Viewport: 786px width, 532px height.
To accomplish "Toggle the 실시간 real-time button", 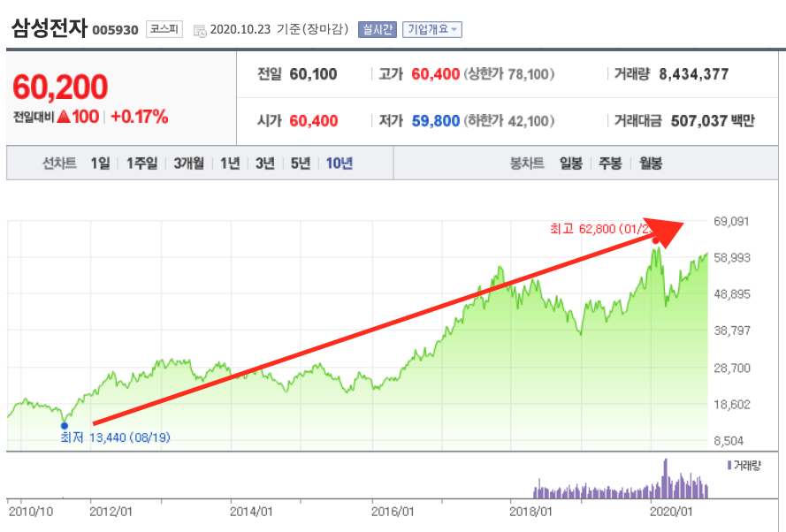I will coord(377,29).
